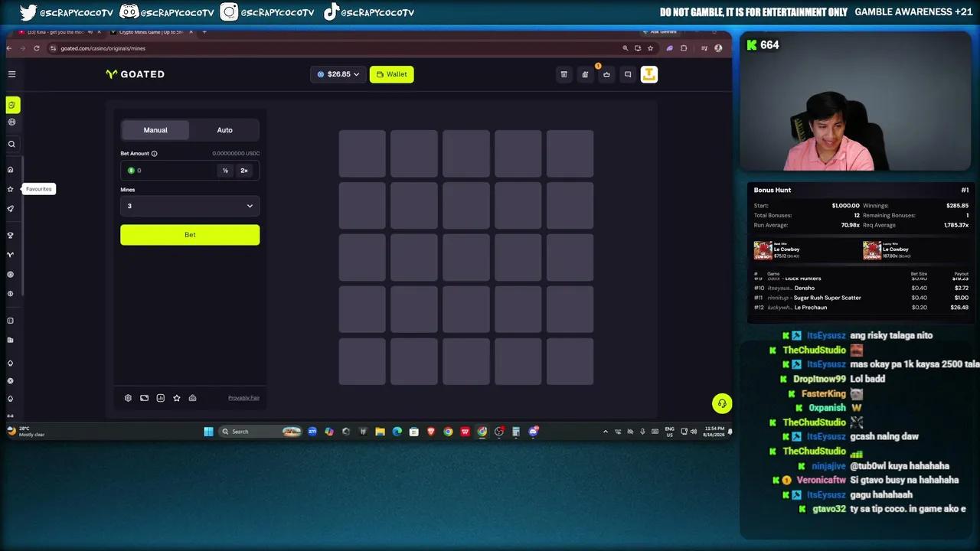Click the taskbar Search box
The height and width of the screenshot is (551, 980).
click(260, 432)
